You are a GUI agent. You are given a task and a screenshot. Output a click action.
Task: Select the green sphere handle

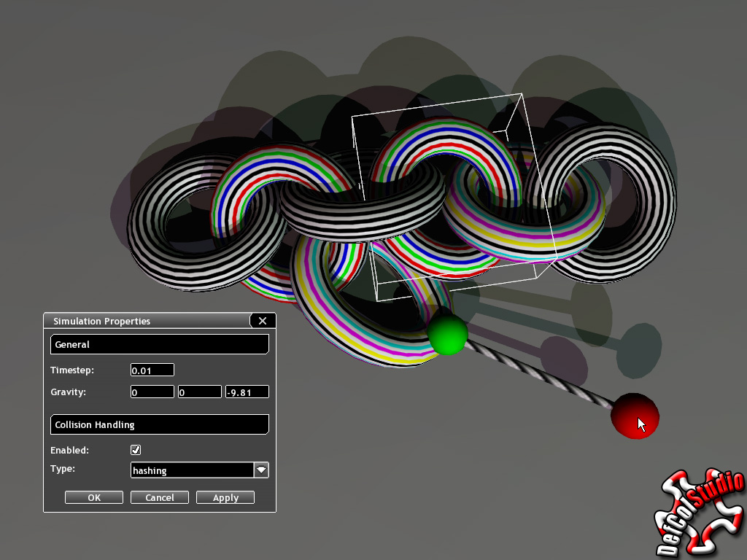click(449, 336)
